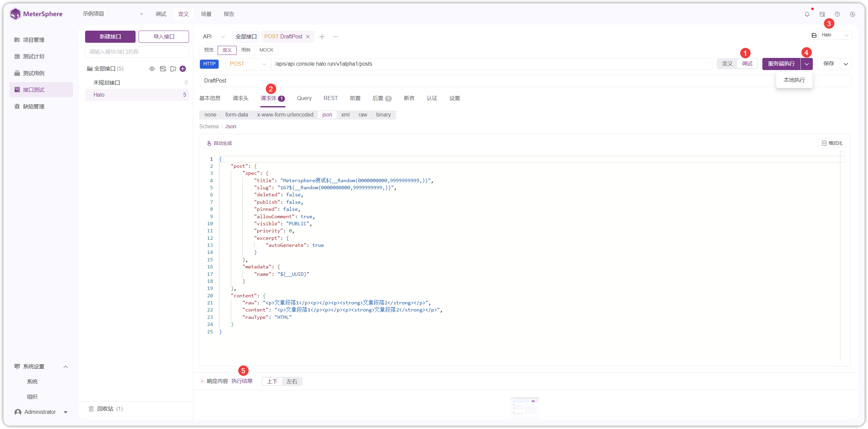
Task: Close the POST DraftPost tab
Action: [308, 36]
